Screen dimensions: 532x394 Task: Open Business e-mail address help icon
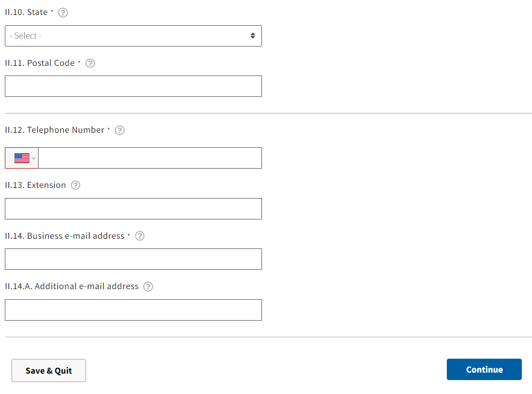coord(140,236)
